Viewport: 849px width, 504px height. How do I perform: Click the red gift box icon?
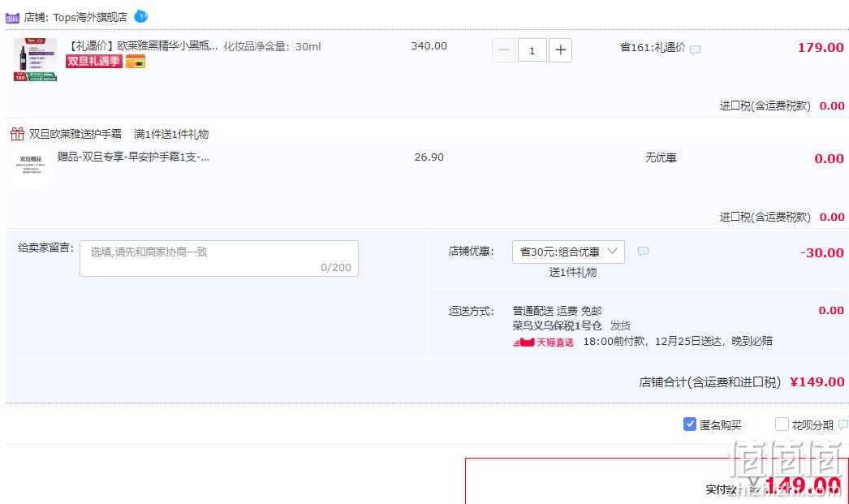(17, 133)
